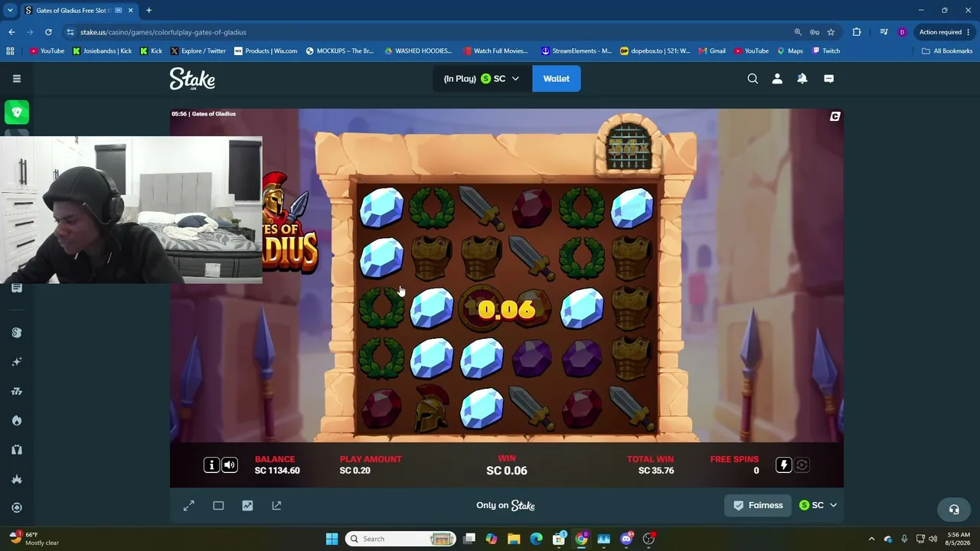
Task: Open the chat speech bubble
Action: [x=828, y=78]
